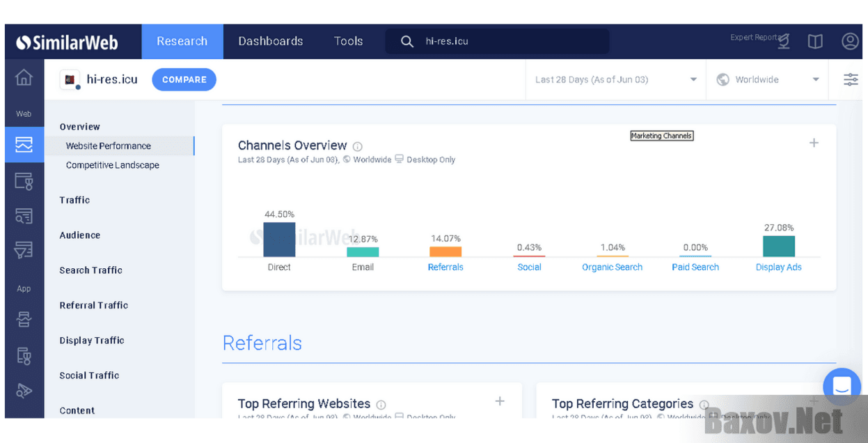Viewport: 868px width, 443px height.
Task: Click the info icon beside Channels Overview
Action: pyautogui.click(x=358, y=147)
